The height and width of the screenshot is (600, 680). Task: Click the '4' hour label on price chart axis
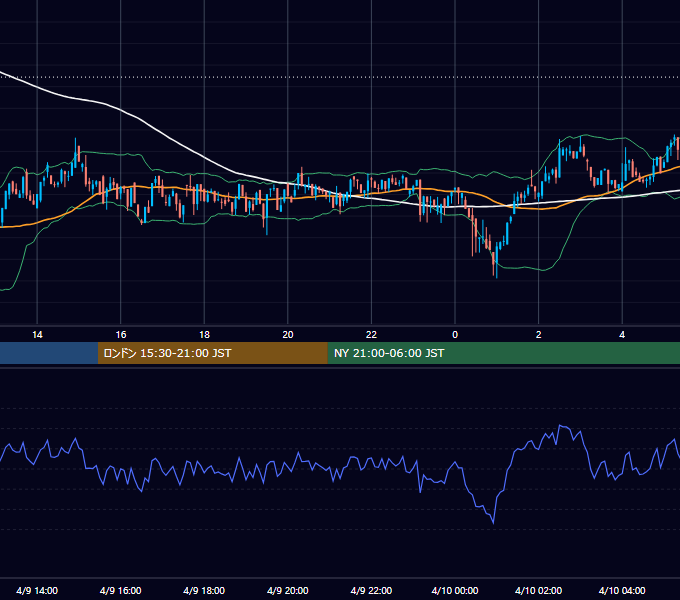622,335
